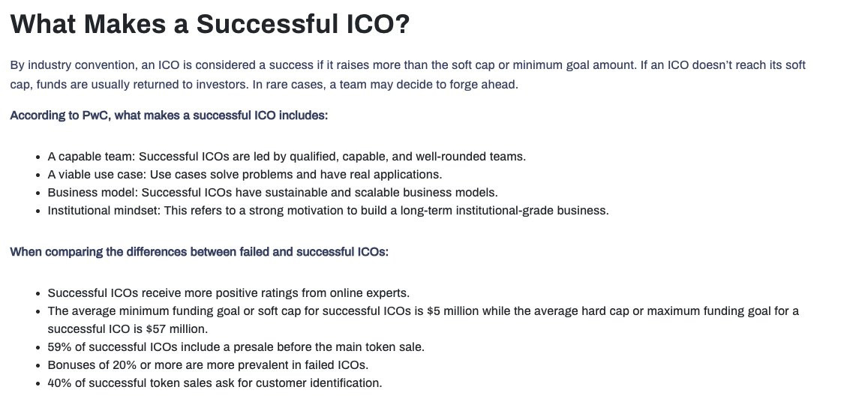The image size is (868, 402).
Task: Click the "59% of successful ICOs" presale bullet
Action: click(x=236, y=348)
